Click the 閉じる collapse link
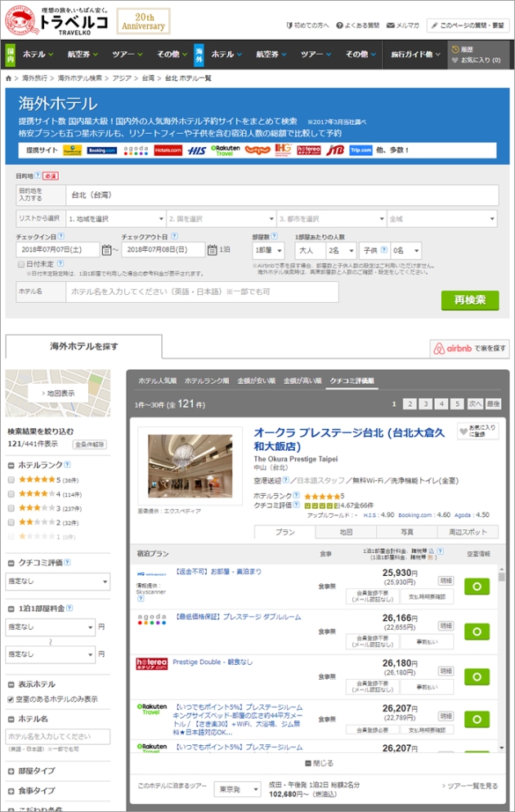Image resolution: width=515 pixels, height=812 pixels. (319, 763)
